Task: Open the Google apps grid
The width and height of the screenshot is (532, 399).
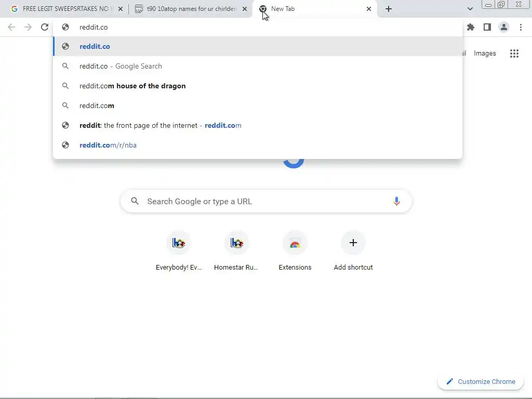Action: pyautogui.click(x=514, y=54)
